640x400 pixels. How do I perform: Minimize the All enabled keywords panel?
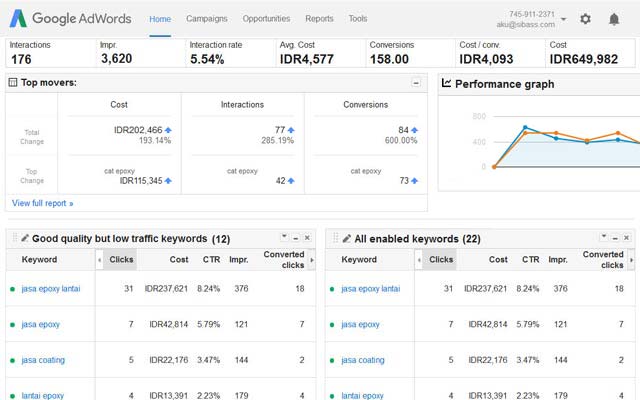pos(616,238)
